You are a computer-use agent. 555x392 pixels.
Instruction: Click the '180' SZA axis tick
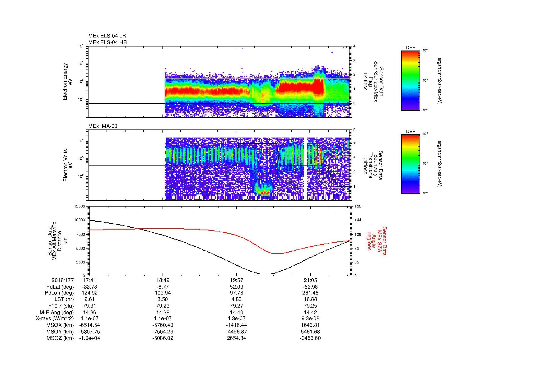(x=358, y=206)
